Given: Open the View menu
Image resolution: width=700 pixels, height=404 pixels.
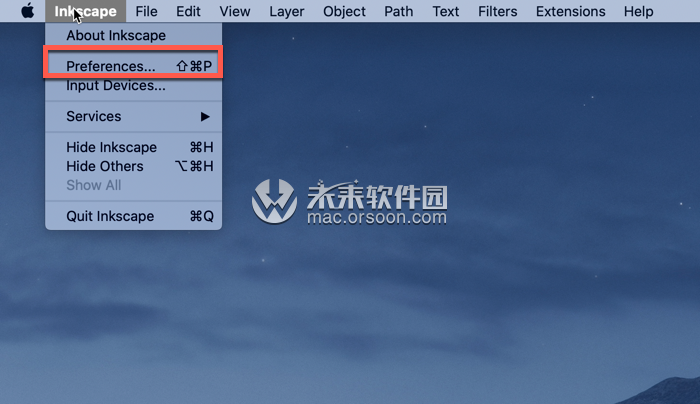Looking at the screenshot, I should pyautogui.click(x=235, y=11).
